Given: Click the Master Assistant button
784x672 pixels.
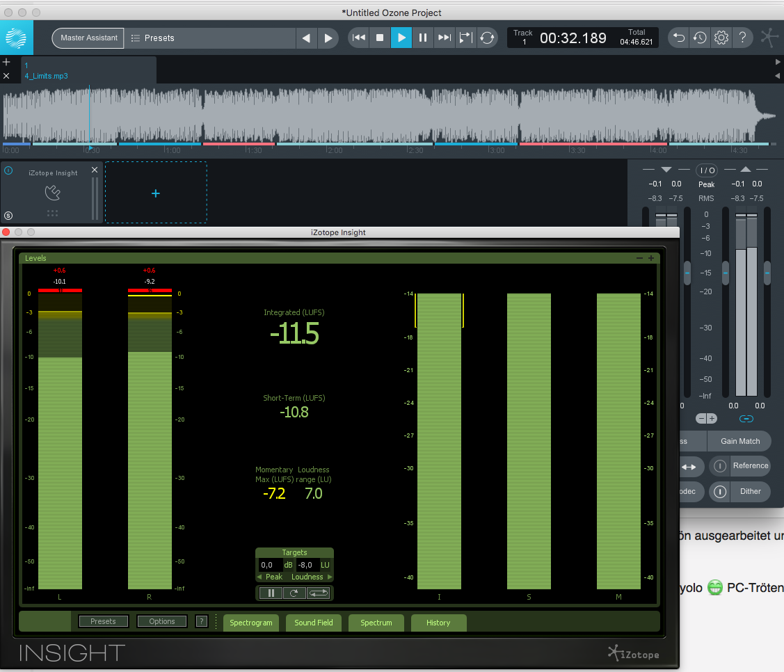Looking at the screenshot, I should click(88, 38).
